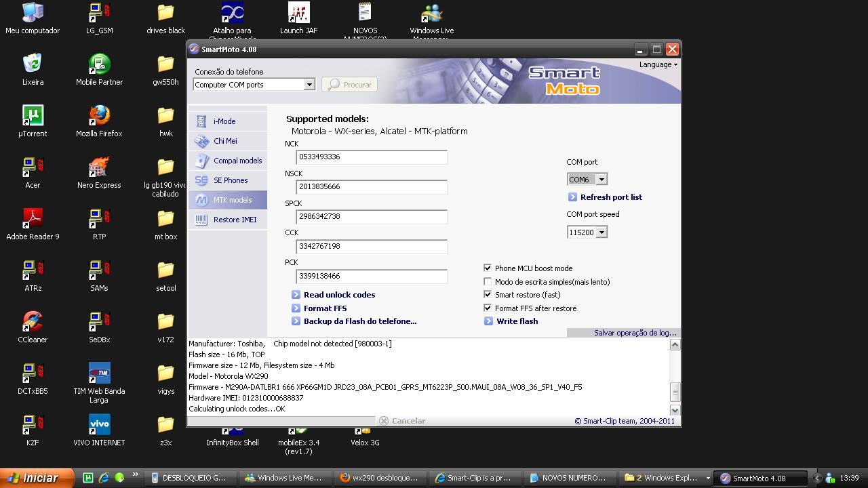Select the CCleaner desktop icon
This screenshot has width=868, height=488.
[x=33, y=327]
